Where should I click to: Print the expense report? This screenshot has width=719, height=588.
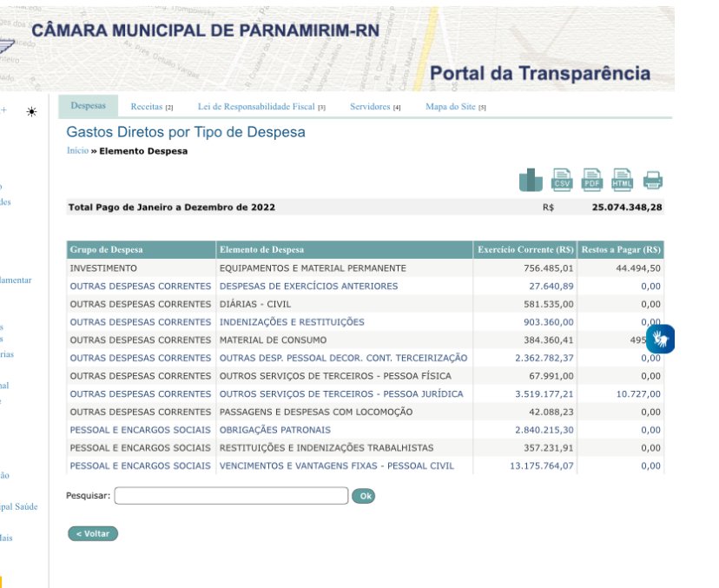point(652,181)
